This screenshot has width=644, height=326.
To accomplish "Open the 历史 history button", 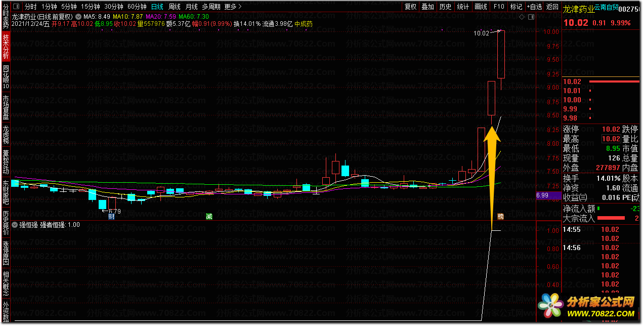I will [445, 7].
